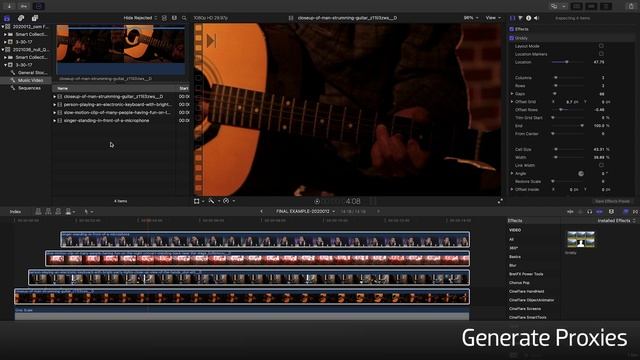Expand the Offset Grid parameter triangle
640x360 pixels.
[512, 102]
